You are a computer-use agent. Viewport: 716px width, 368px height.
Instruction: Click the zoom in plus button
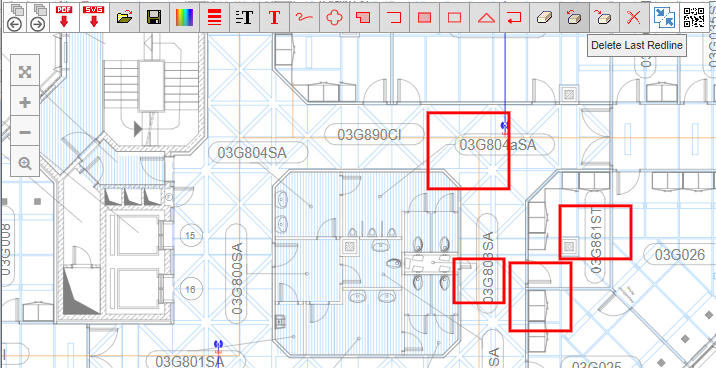(25, 103)
